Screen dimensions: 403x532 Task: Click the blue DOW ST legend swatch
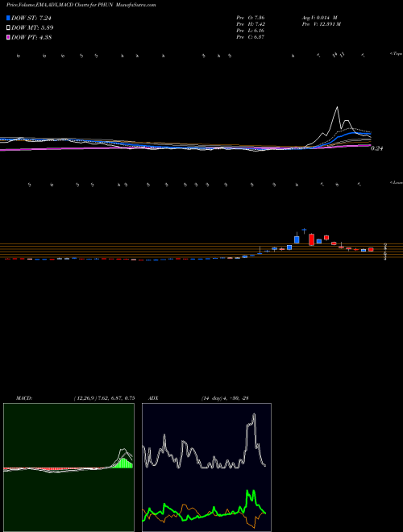(9, 18)
